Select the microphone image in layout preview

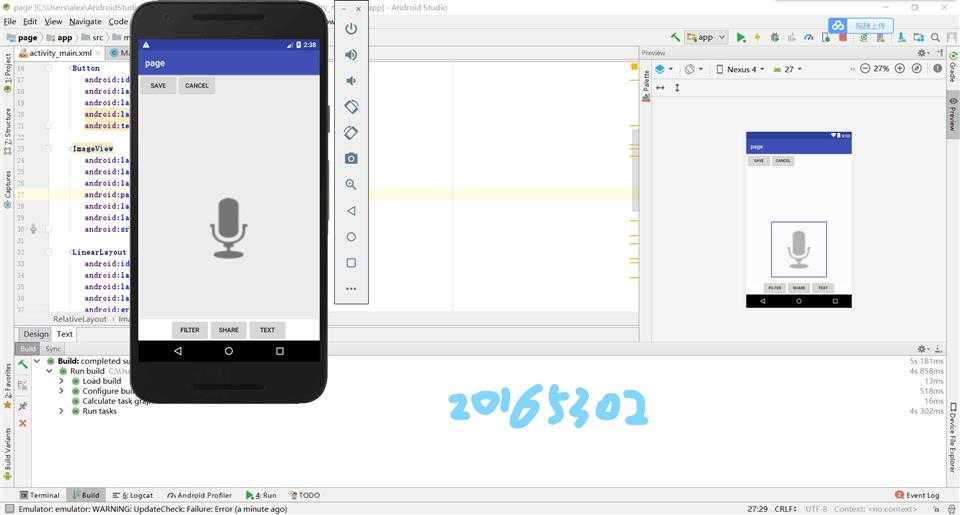[798, 249]
